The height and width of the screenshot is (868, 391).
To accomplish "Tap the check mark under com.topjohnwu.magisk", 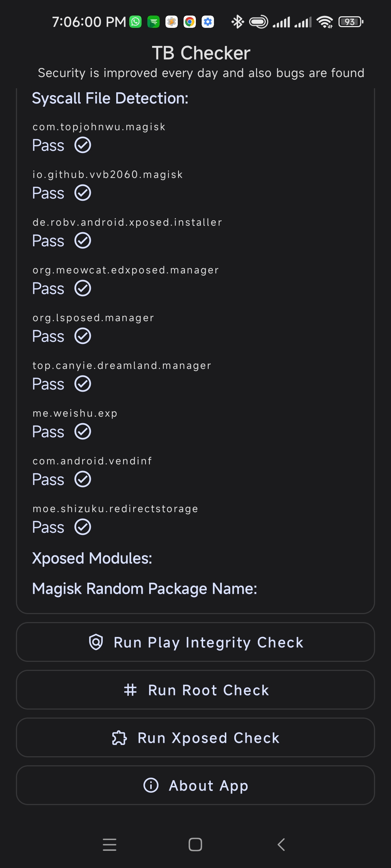I will point(83,145).
